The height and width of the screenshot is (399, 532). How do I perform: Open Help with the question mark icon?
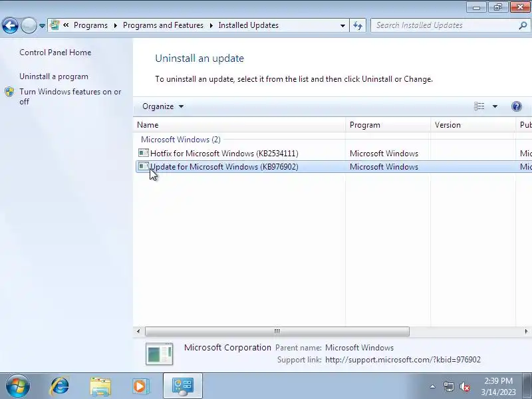point(516,106)
